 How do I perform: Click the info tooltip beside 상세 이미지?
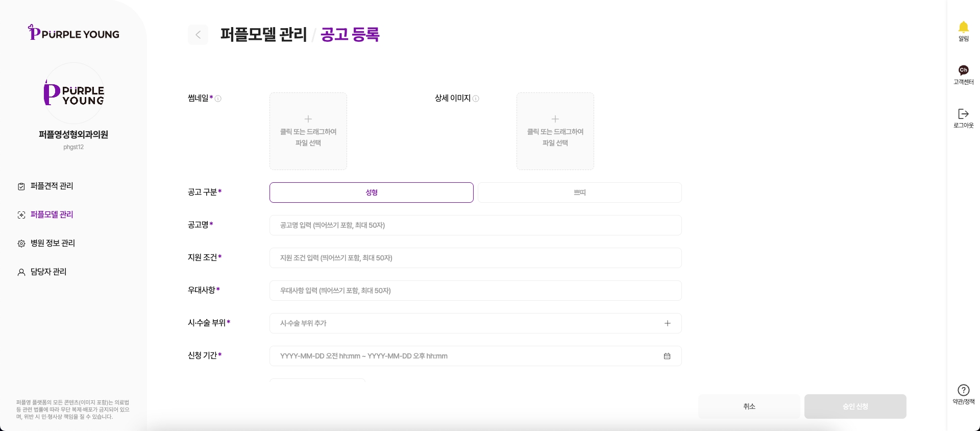[476, 99]
